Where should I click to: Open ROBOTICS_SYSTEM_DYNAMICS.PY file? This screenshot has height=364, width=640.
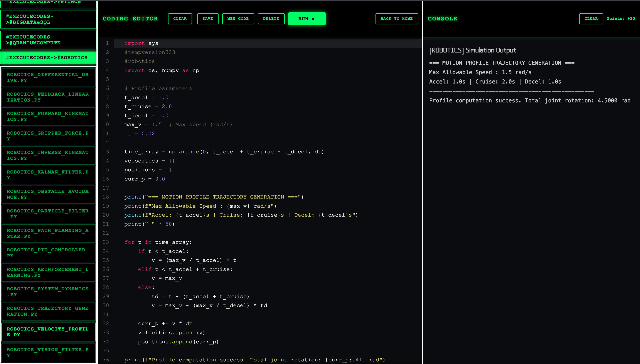(48, 292)
